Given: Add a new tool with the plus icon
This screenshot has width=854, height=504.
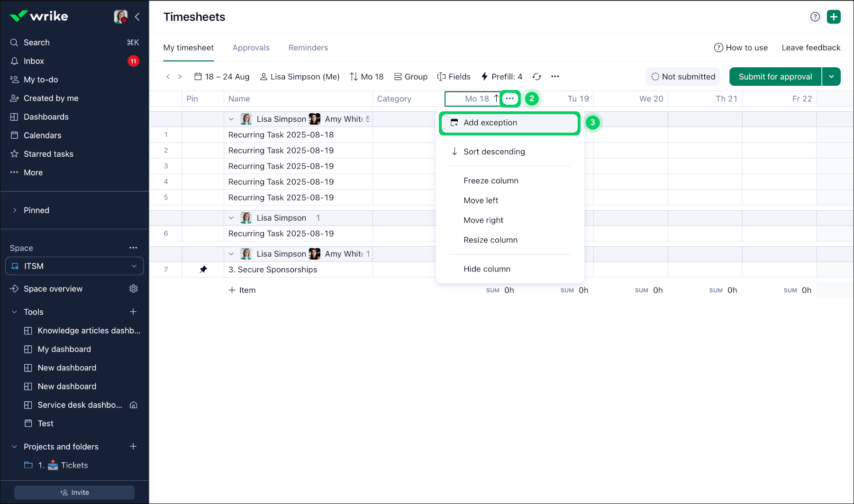Looking at the screenshot, I should click(x=133, y=312).
